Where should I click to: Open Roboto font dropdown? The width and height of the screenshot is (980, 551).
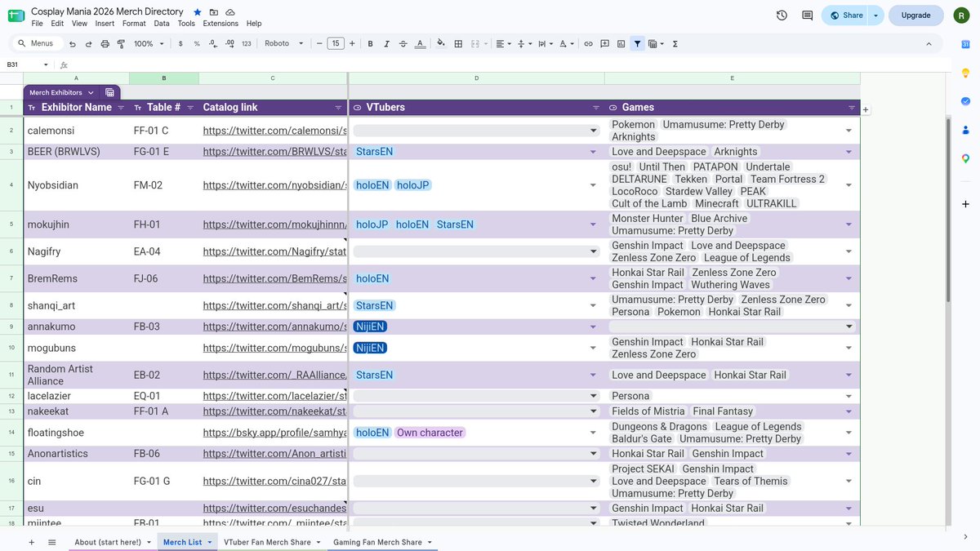coord(284,43)
